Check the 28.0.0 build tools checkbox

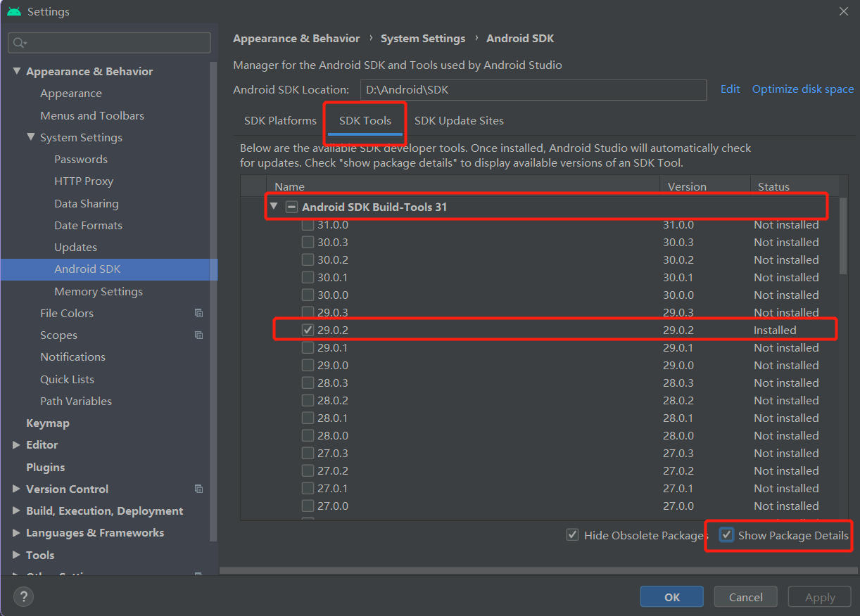coord(308,436)
